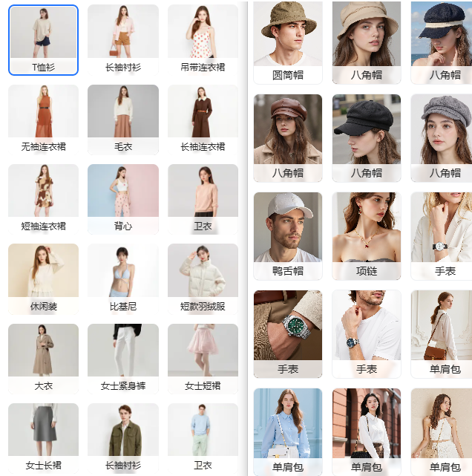Choose the 短款羽绒服 down jacket thumbnail
This screenshot has width=472, height=476.
click(x=203, y=278)
